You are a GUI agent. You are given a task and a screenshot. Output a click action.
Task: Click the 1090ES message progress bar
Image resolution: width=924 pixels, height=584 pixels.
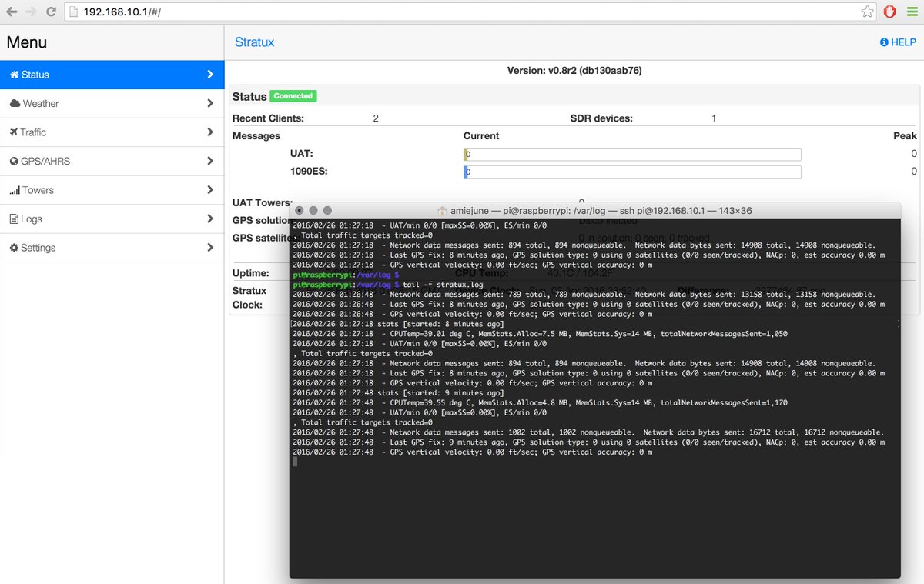632,172
